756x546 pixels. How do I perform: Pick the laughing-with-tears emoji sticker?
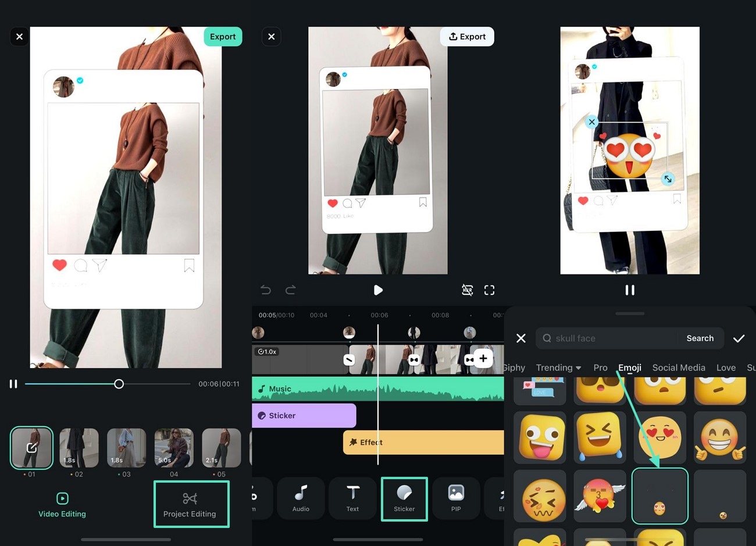(x=600, y=437)
